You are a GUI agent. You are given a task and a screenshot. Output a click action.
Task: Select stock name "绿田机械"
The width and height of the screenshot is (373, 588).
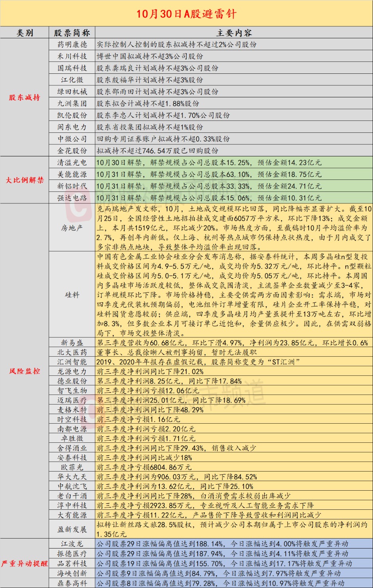72,91
